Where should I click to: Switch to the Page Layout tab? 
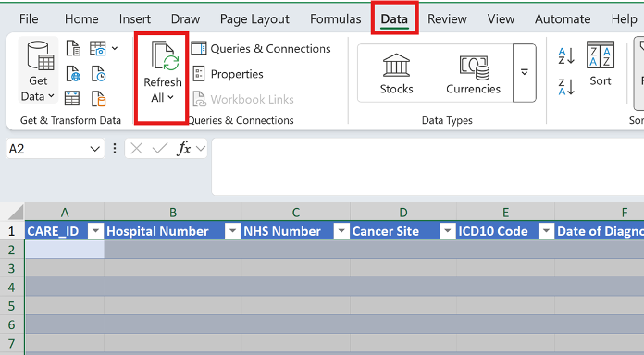(x=254, y=18)
